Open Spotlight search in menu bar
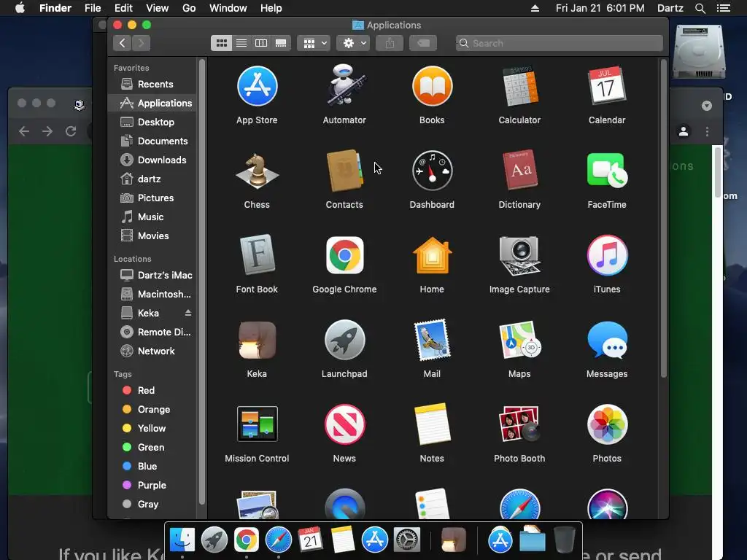The width and height of the screenshot is (747, 560). [x=700, y=8]
